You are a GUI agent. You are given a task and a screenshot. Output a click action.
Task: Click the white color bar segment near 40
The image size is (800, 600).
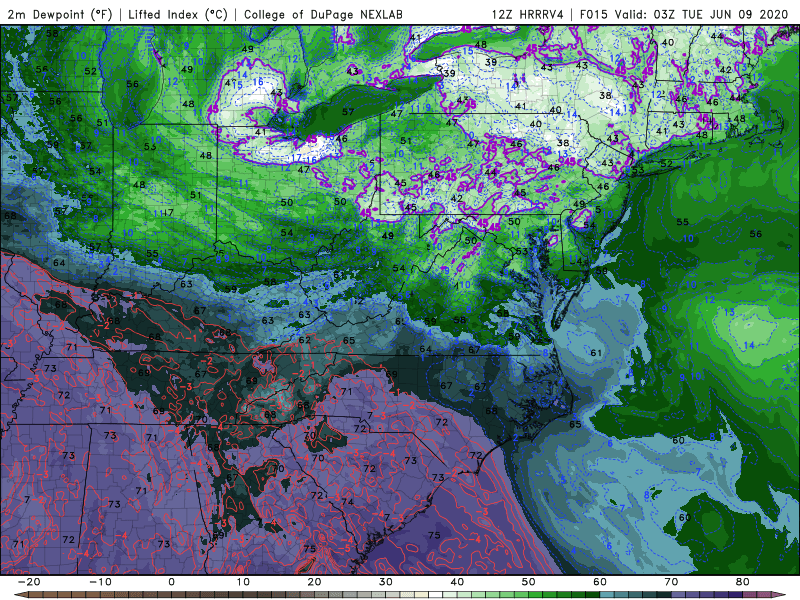[x=436, y=594]
